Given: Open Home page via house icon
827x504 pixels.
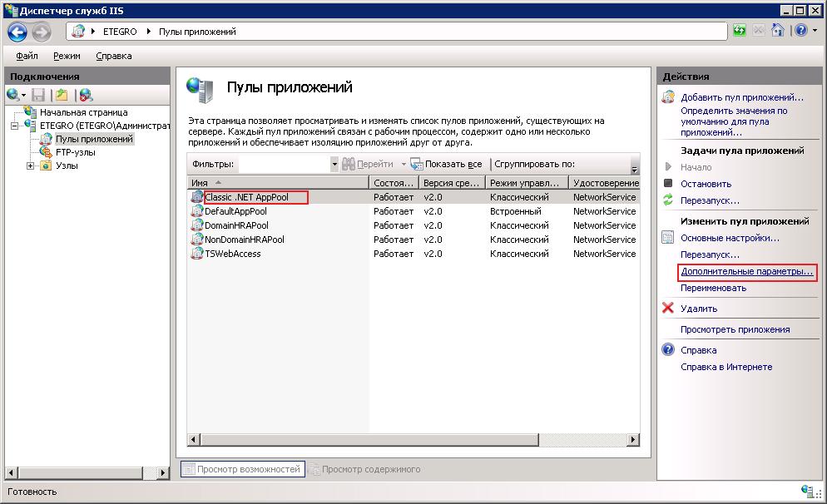Looking at the screenshot, I should point(777,30).
